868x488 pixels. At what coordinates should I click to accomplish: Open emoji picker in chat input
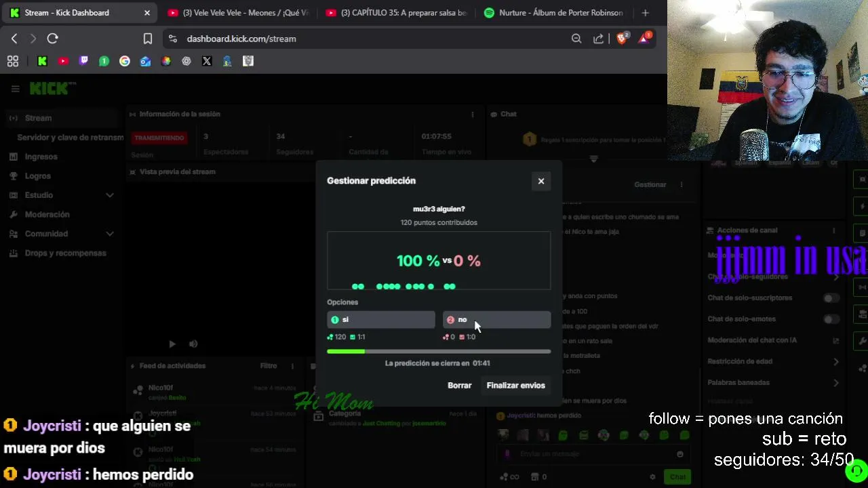coord(680,454)
